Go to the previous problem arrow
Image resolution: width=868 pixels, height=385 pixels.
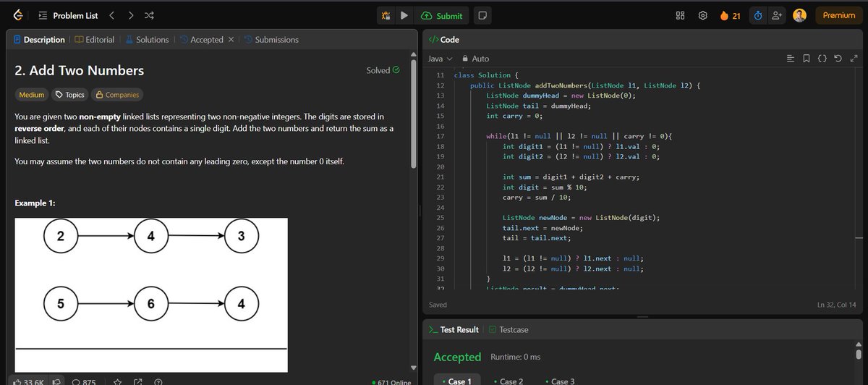(x=112, y=15)
